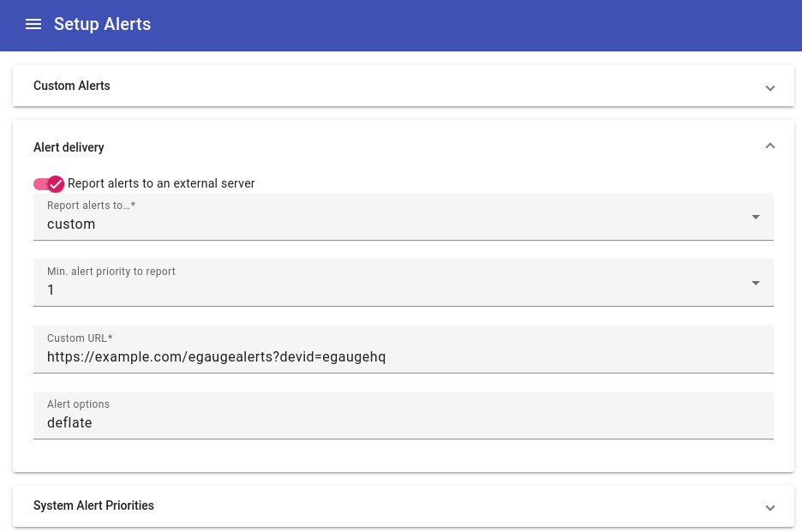Open the Min. alert priority to report dropdown
This screenshot has width=802, height=532.
pos(403,283)
